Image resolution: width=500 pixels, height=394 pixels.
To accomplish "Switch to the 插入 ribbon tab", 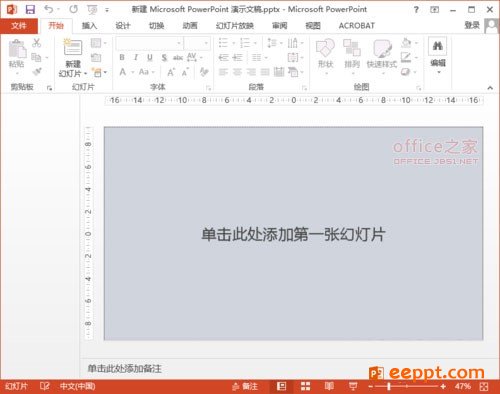I will coord(89,26).
